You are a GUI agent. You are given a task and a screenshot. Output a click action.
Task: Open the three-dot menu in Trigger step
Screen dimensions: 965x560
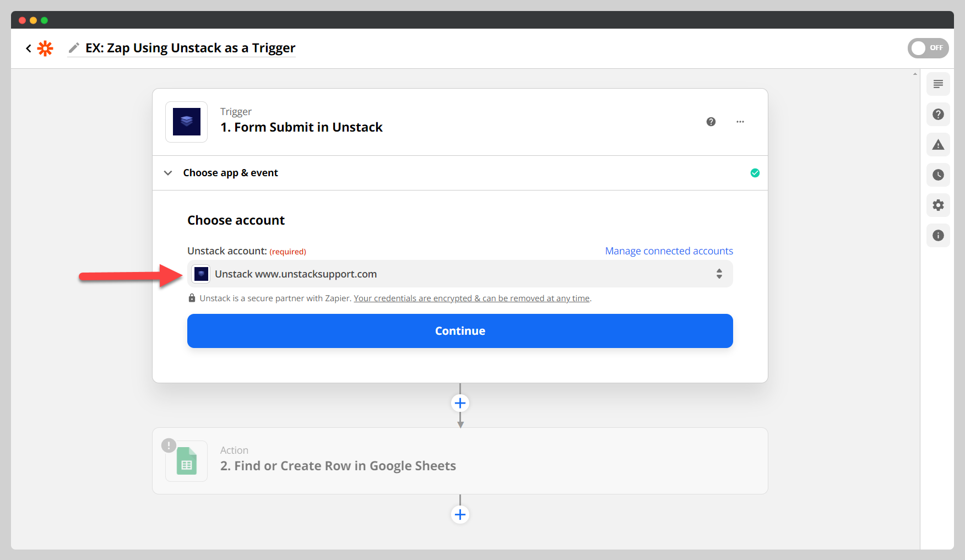(x=740, y=122)
